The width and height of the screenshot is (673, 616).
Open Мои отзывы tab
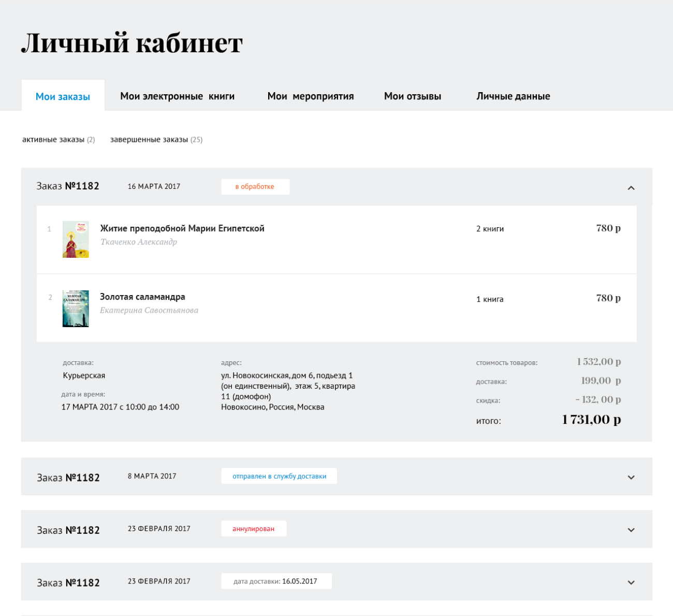pyautogui.click(x=413, y=96)
